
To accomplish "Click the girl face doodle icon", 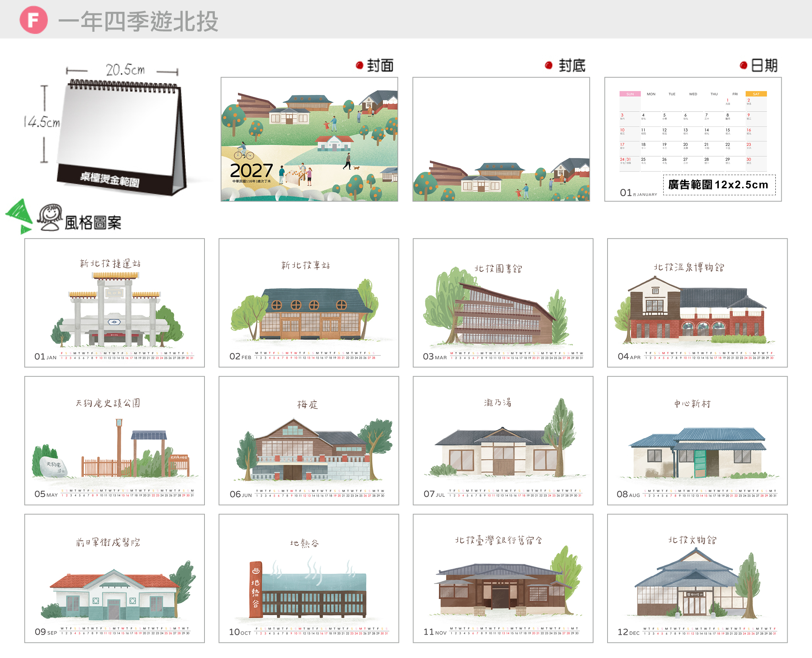I will 50,217.
